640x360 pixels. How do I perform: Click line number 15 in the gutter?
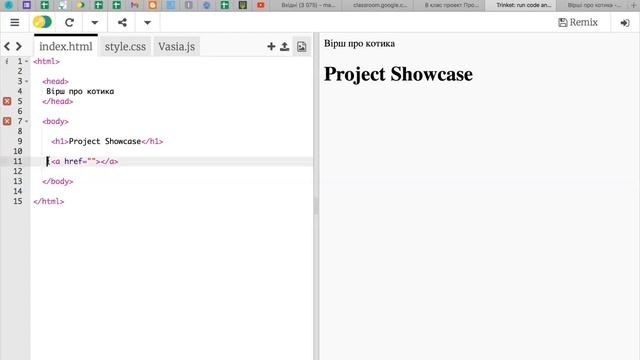pyautogui.click(x=18, y=201)
